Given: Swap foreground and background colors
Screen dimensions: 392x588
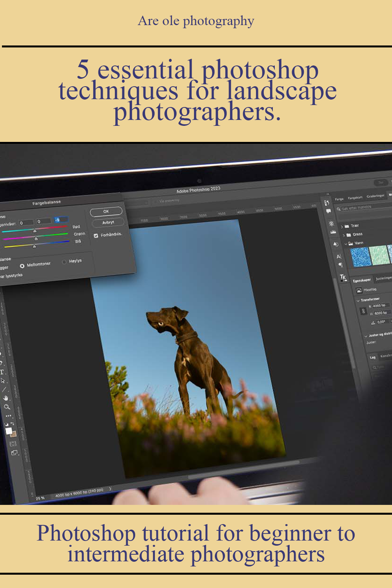Looking at the screenshot, I should click(x=12, y=424).
